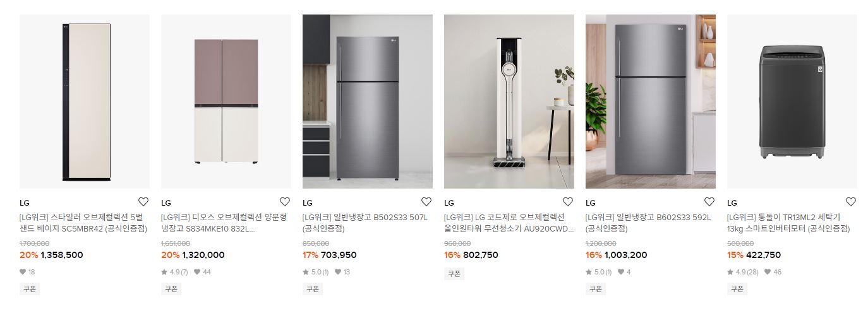This screenshot has width=868, height=311.
Task: Open the black top-load washer image
Action: (x=792, y=102)
